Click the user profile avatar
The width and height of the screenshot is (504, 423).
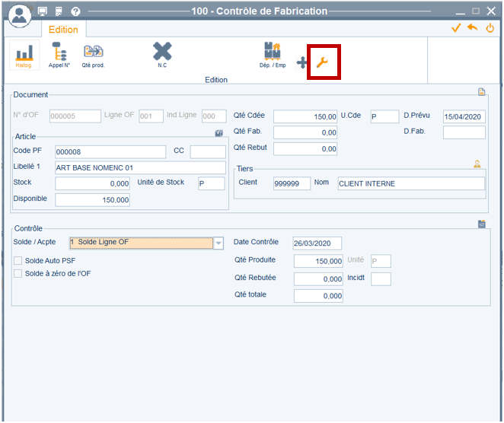20,15
